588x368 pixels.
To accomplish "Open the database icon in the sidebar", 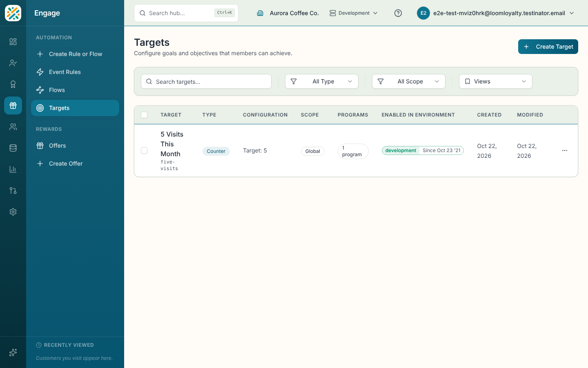I will 13,148.
